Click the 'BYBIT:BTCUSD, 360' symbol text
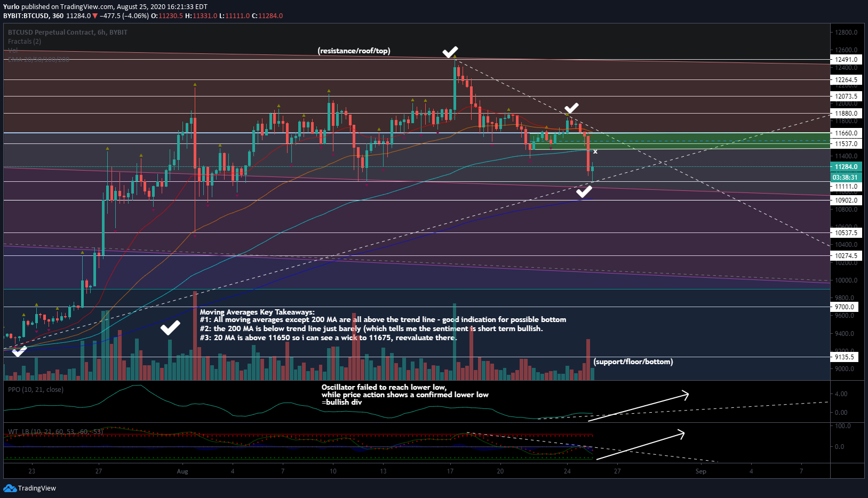The width and height of the screenshot is (868, 498). pyautogui.click(x=33, y=16)
